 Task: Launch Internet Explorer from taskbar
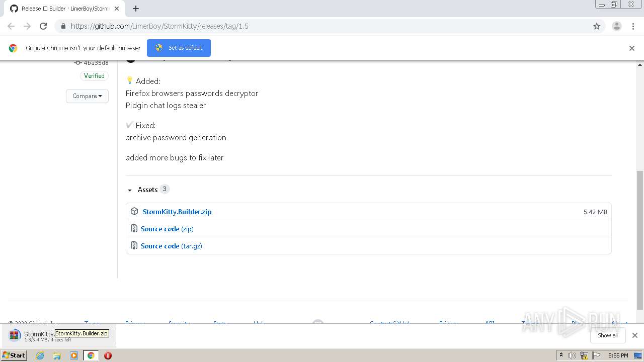(40, 355)
